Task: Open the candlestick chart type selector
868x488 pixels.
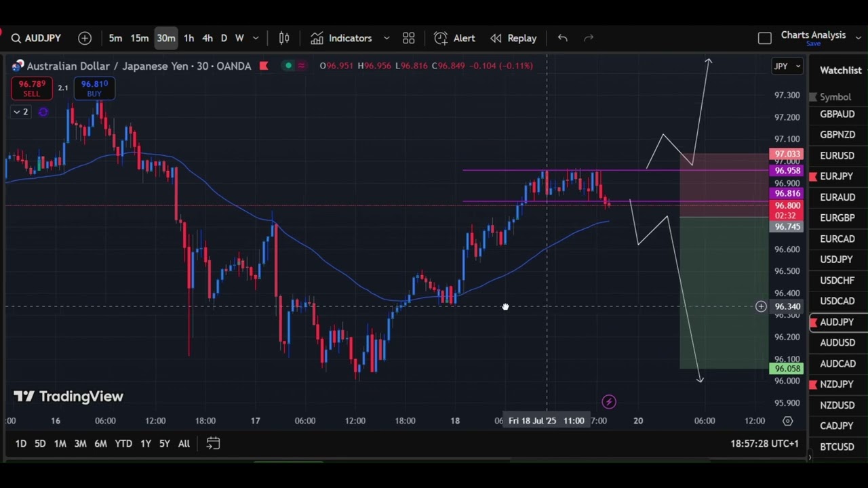Action: pyautogui.click(x=284, y=39)
